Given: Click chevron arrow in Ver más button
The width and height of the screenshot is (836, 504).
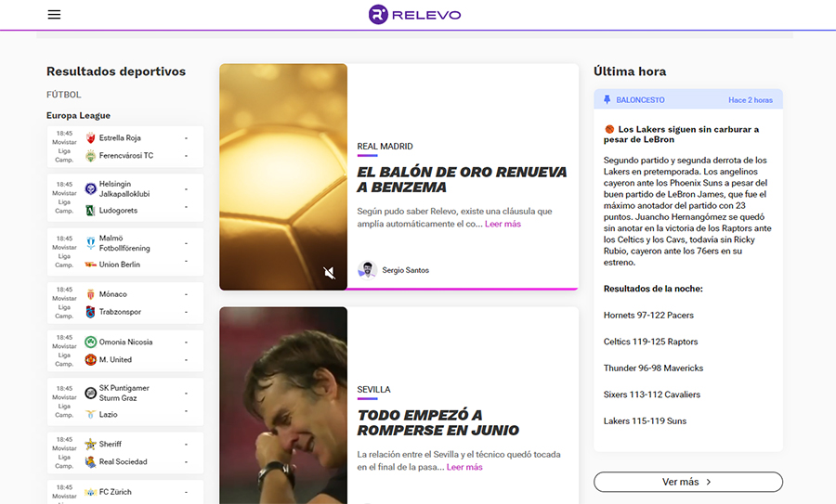Looking at the screenshot, I should [709, 482].
